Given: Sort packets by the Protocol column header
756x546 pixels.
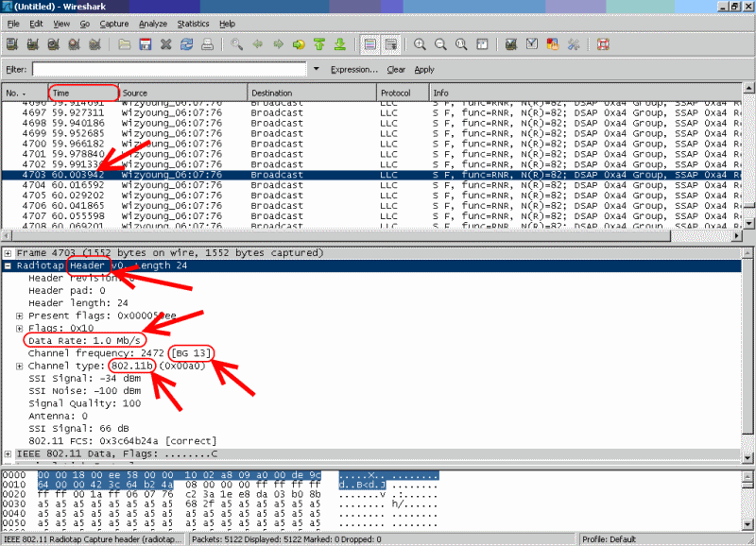Looking at the screenshot, I should (x=402, y=93).
